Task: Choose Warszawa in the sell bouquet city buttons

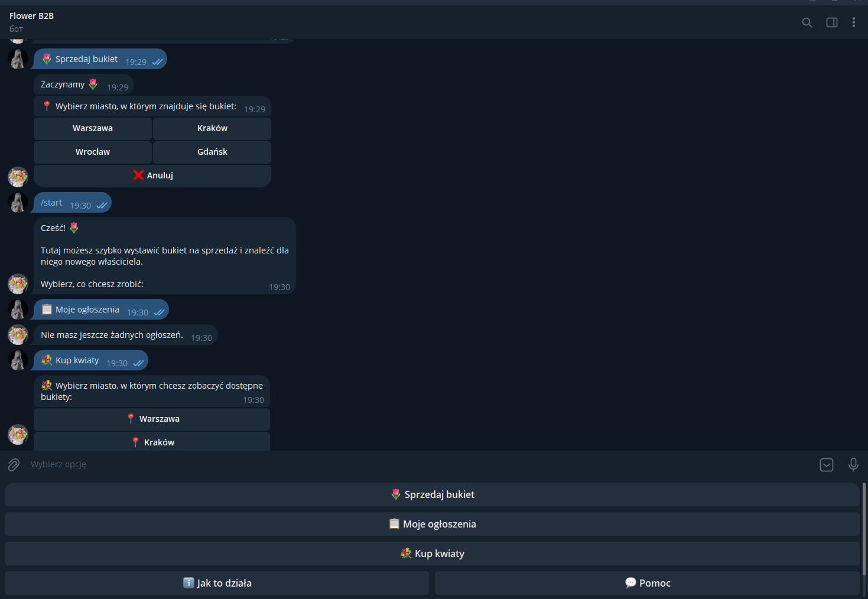Action: pos(93,128)
